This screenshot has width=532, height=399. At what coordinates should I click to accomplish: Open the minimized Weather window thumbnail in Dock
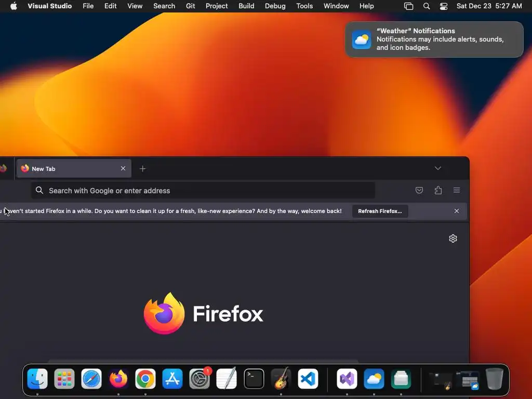[468, 380]
